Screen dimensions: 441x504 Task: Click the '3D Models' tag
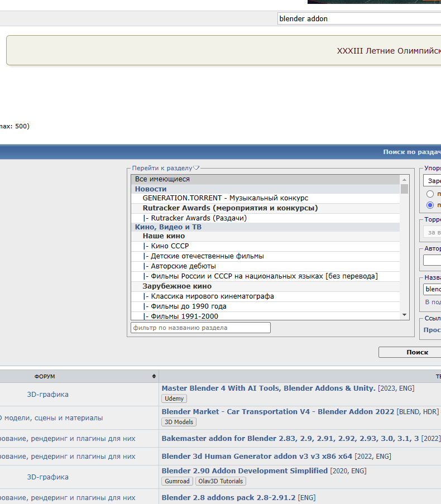(x=179, y=422)
